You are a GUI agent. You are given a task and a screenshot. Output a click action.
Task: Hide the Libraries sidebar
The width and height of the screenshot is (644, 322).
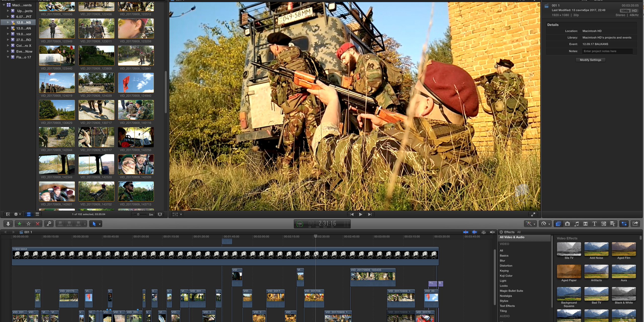click(x=8, y=214)
